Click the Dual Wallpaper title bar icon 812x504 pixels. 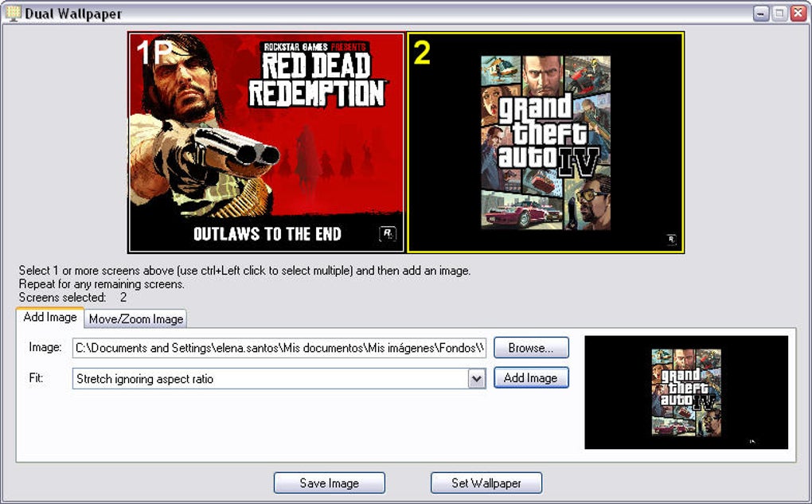(x=14, y=13)
